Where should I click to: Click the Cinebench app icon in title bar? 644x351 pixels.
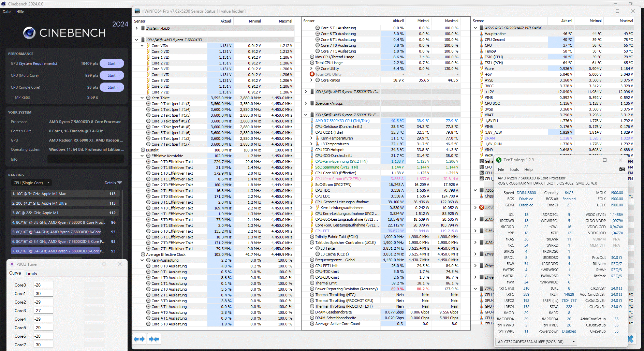pos(4,4)
